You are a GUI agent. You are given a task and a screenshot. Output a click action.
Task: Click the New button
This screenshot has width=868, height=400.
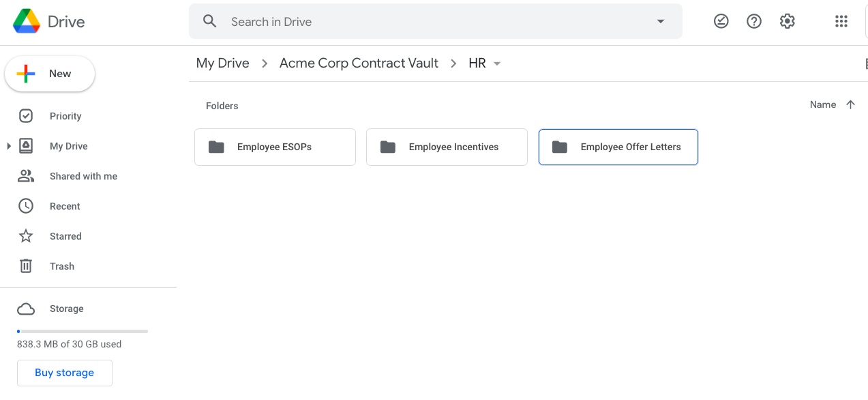tap(50, 74)
